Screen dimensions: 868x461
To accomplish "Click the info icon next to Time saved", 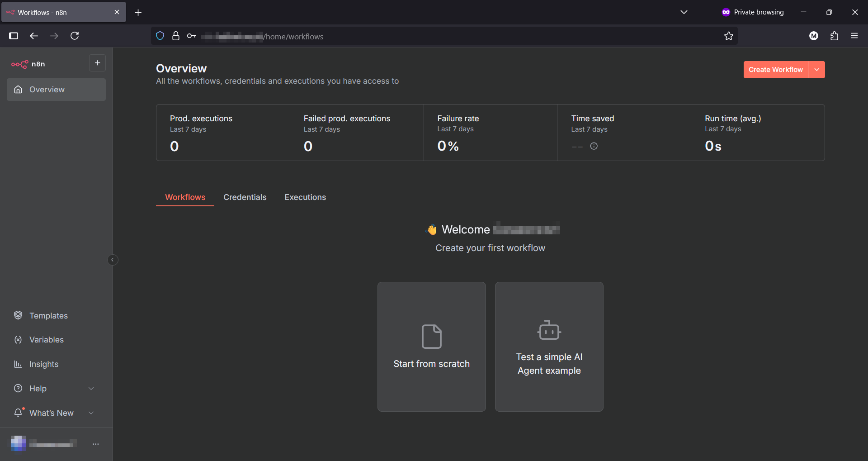I will [594, 146].
